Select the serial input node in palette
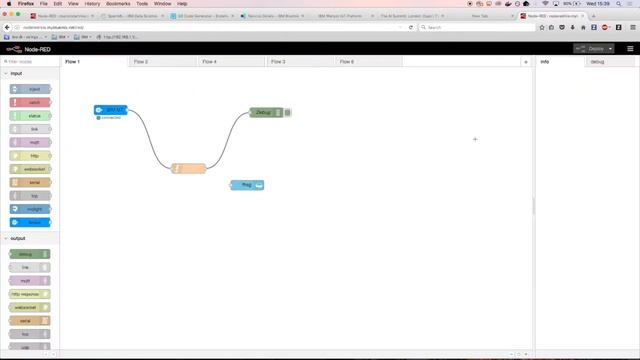Image resolution: width=640 pixels, height=360 pixels. [x=31, y=182]
